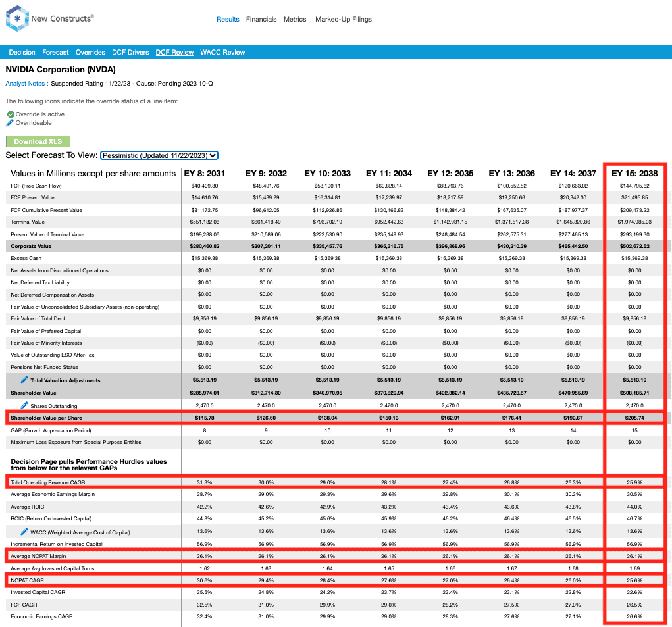Viewport: 672px width, 627px height.
Task: Click the Average NOPAT Margin label
Action: [38, 556]
